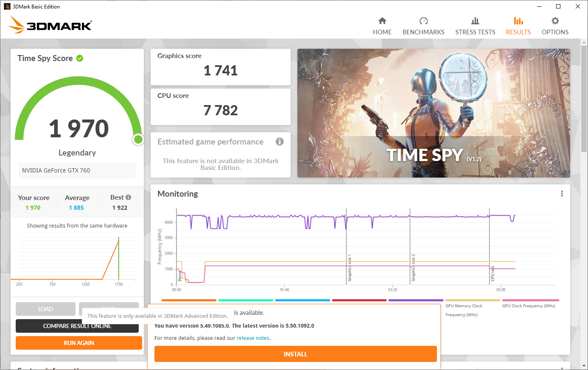The image size is (588, 370).
Task: Open the Monitoring panel three-dot menu
Action: click(562, 194)
